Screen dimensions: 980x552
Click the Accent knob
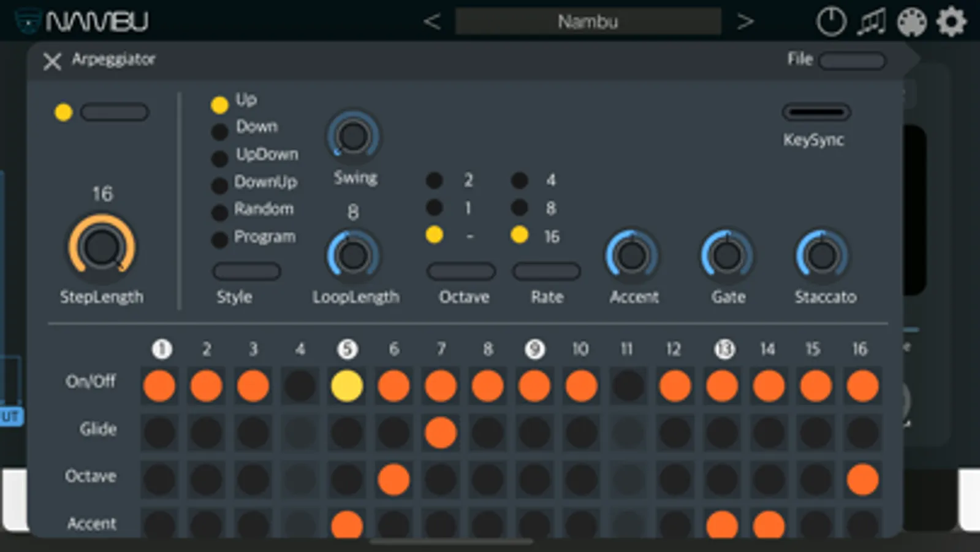(632, 256)
